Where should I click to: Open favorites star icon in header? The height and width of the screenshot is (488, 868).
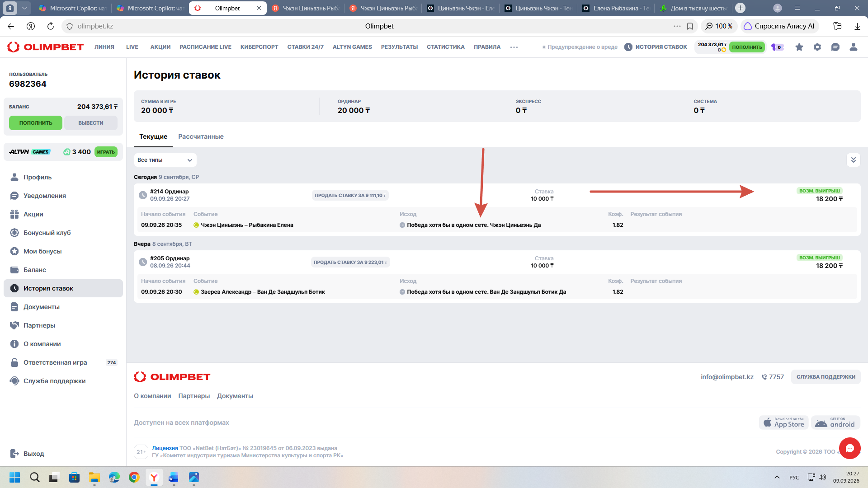(799, 47)
